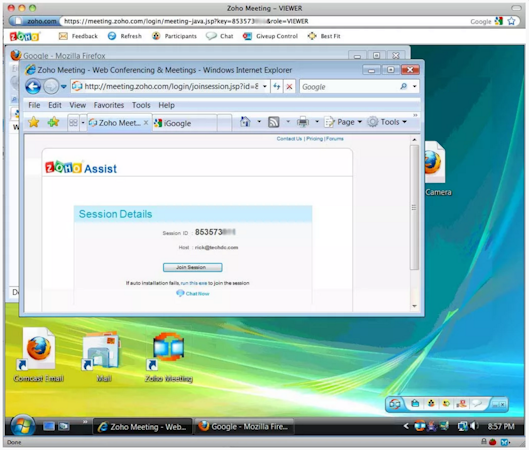
Task: Click the Feedback envelope icon in Zoho toolbar
Action: coord(63,36)
